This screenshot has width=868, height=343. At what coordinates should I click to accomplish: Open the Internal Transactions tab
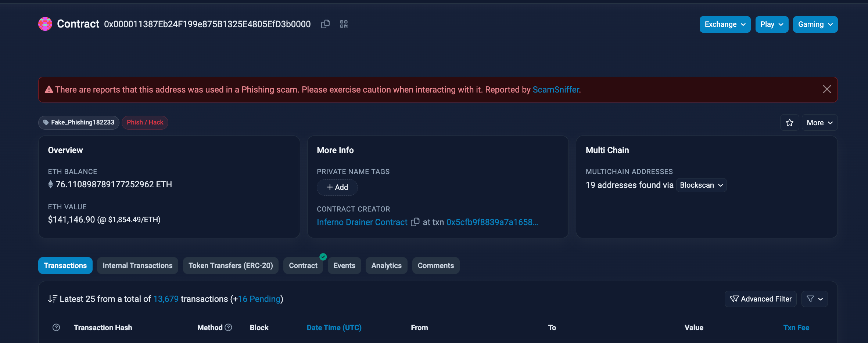pyautogui.click(x=137, y=266)
